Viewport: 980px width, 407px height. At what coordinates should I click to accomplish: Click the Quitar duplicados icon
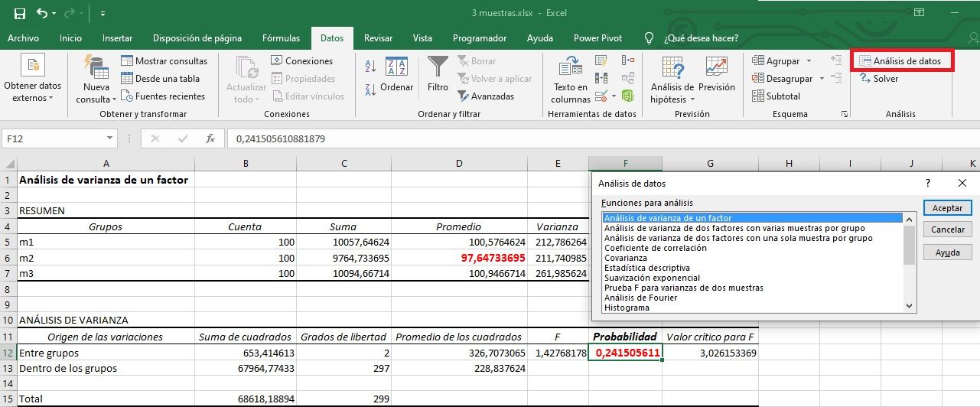[x=602, y=78]
